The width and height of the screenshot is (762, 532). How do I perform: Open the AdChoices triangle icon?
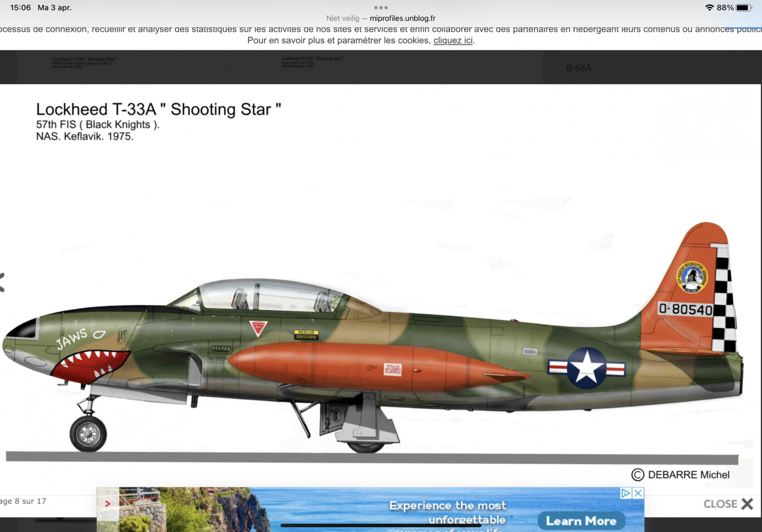(x=626, y=493)
